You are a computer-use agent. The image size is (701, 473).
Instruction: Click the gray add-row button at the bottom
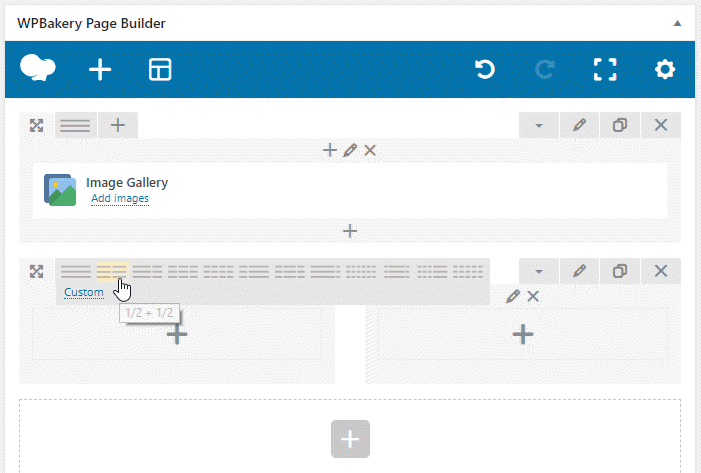coord(350,439)
